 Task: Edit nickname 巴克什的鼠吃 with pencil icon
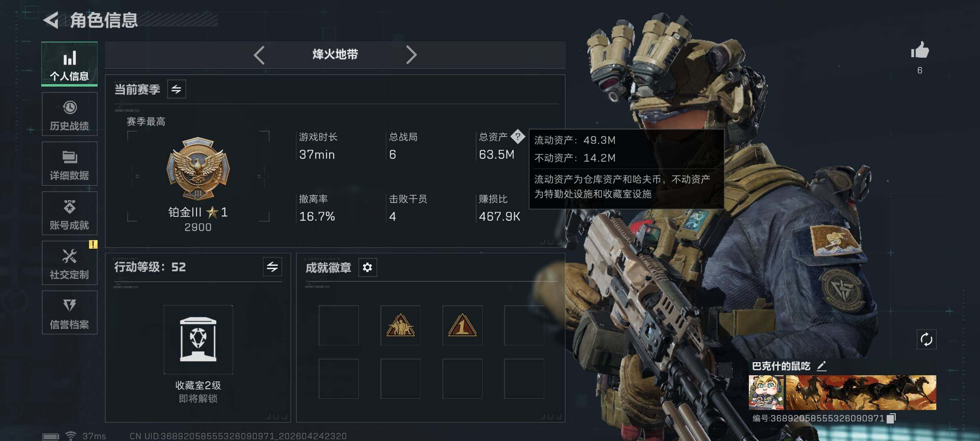click(x=822, y=366)
